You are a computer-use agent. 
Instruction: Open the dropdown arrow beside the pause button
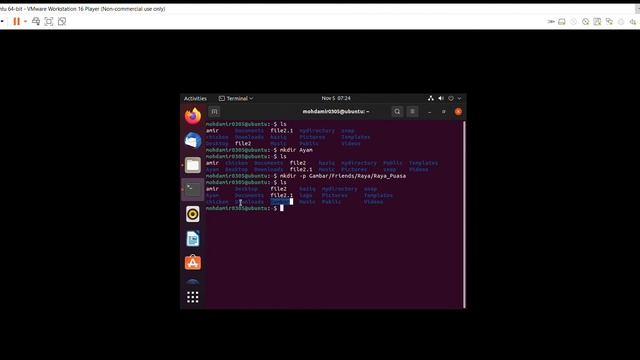(x=25, y=21)
